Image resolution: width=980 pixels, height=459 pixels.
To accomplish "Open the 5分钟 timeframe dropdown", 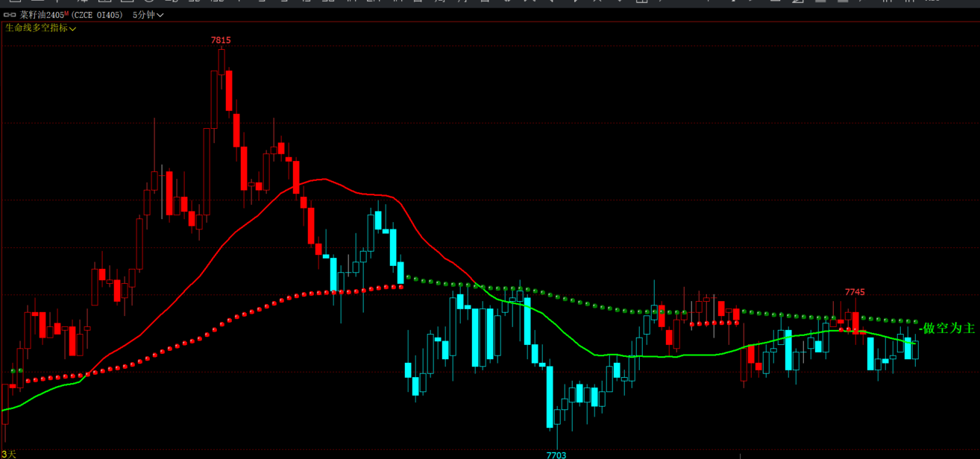I will (148, 15).
